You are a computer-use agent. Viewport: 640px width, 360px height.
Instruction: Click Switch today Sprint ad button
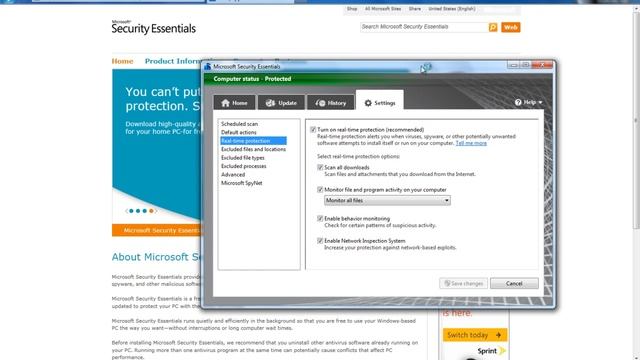tap(475, 335)
